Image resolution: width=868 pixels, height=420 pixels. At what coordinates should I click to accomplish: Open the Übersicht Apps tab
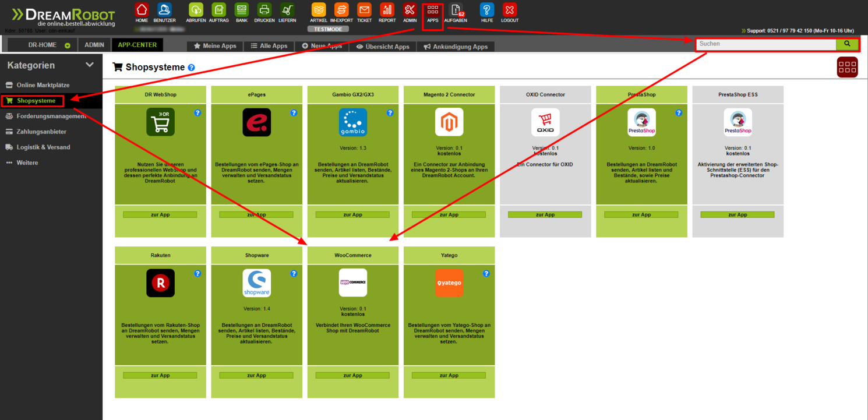pyautogui.click(x=383, y=47)
